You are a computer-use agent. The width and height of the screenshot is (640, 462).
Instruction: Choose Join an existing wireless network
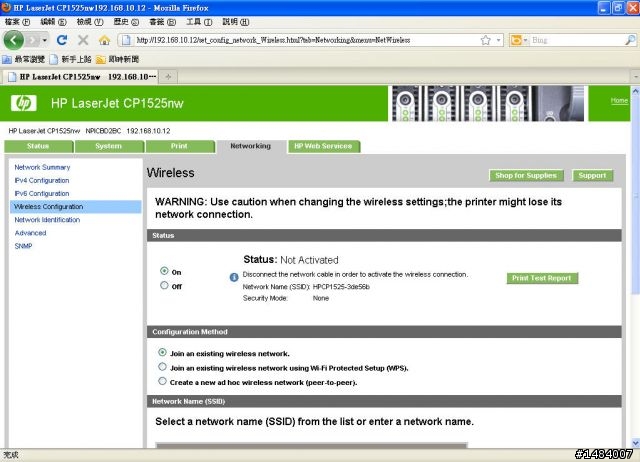point(162,352)
